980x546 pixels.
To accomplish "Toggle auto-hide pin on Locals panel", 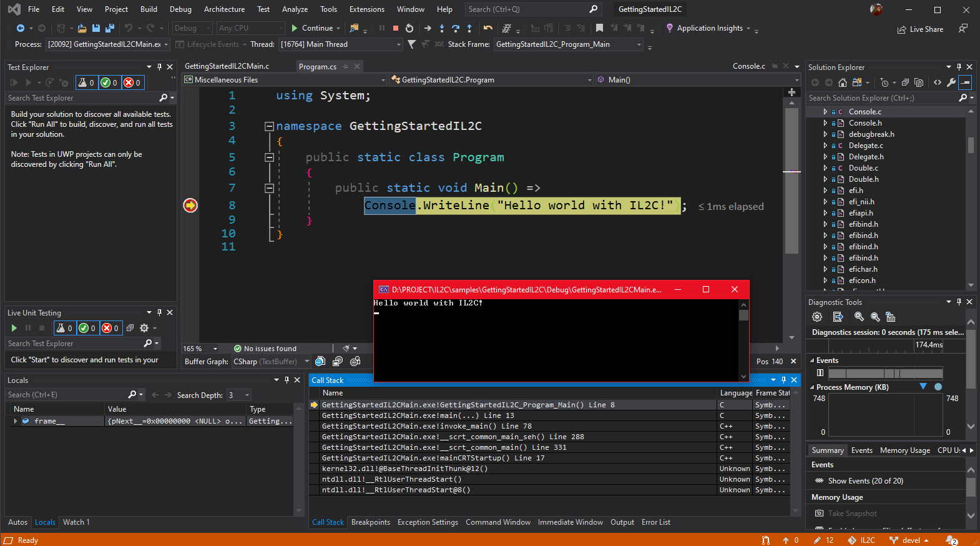I will click(x=287, y=380).
